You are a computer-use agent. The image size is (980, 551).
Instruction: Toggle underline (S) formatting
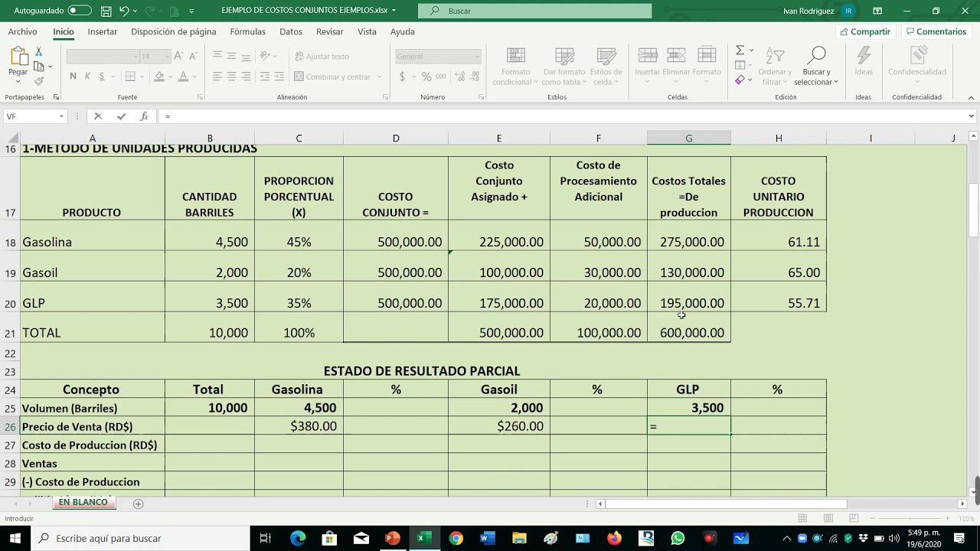click(102, 77)
